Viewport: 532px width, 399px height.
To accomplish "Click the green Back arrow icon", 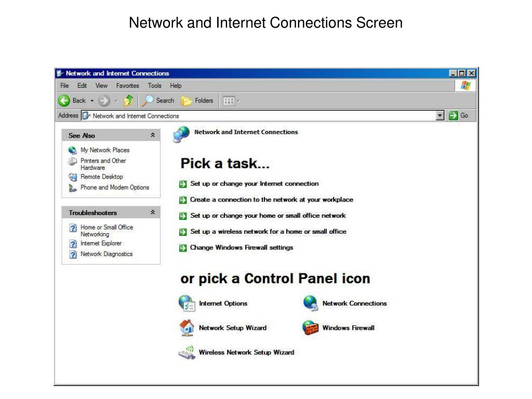I will point(64,100).
